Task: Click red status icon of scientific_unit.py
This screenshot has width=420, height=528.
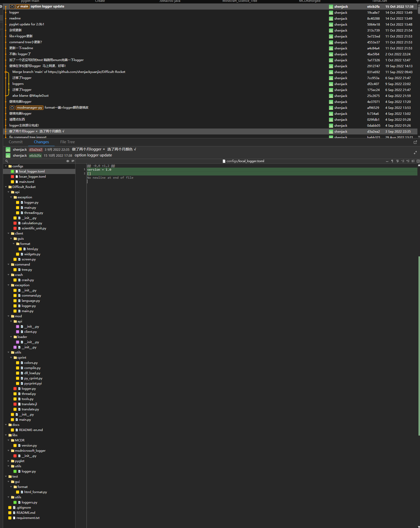Action: coord(15,228)
